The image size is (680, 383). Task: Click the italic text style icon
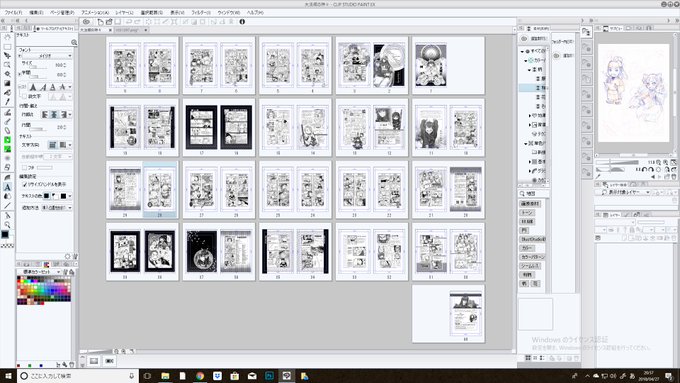(42, 87)
